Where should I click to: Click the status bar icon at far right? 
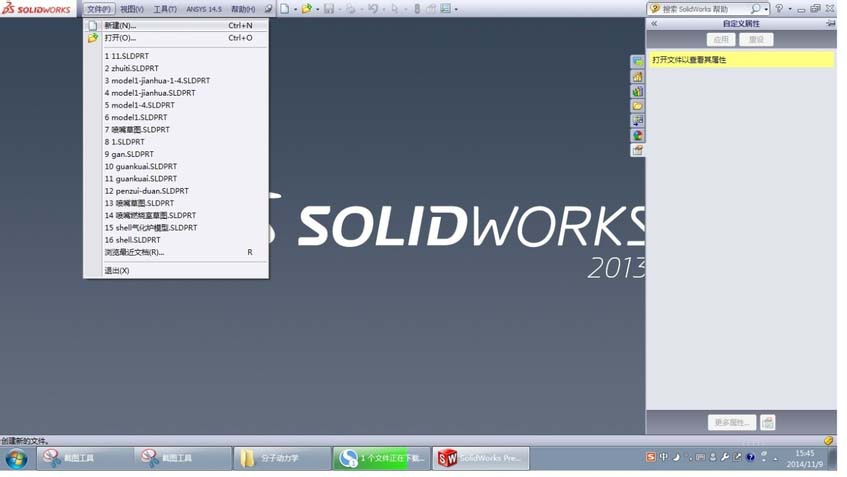(x=829, y=441)
